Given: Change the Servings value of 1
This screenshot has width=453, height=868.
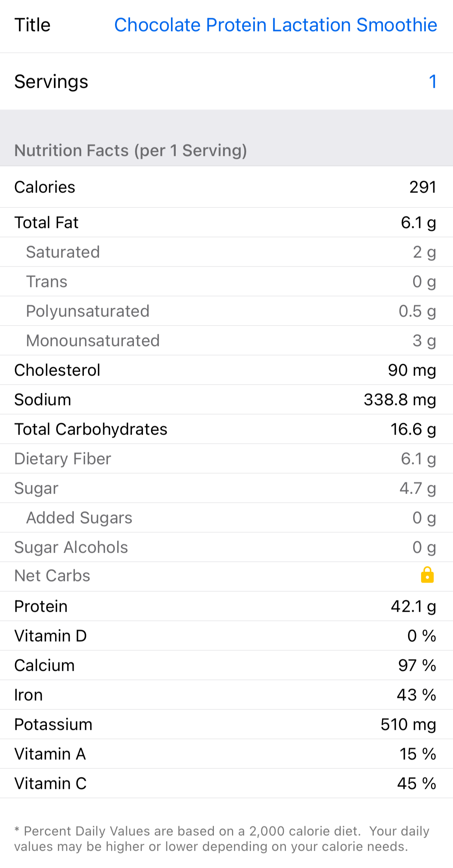Looking at the screenshot, I should click(x=432, y=82).
